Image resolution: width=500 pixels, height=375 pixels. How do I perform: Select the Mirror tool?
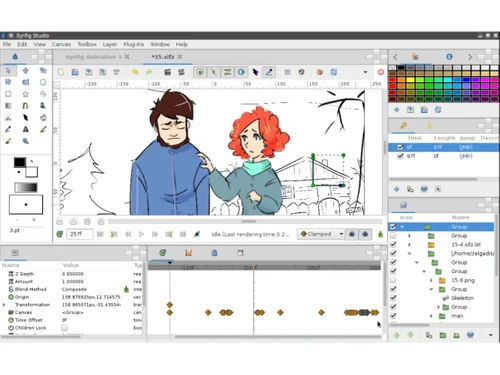[x=26, y=82]
